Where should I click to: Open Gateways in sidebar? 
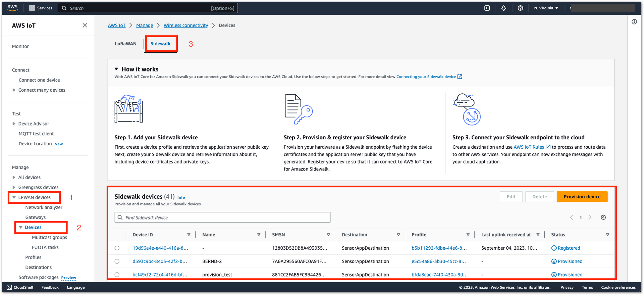click(x=36, y=217)
